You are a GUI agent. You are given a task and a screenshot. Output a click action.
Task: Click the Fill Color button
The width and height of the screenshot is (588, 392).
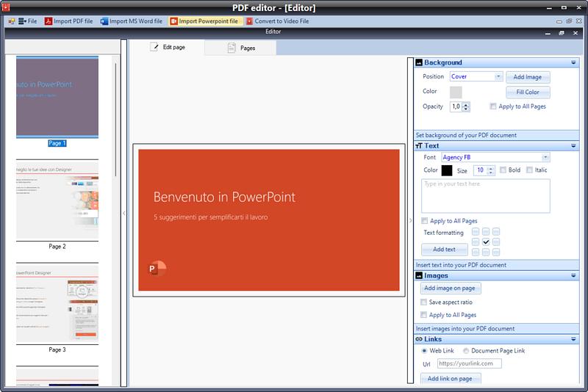point(528,92)
